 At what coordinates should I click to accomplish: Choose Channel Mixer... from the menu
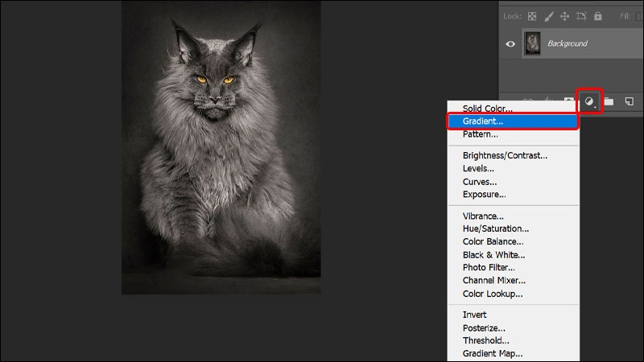click(x=513, y=280)
